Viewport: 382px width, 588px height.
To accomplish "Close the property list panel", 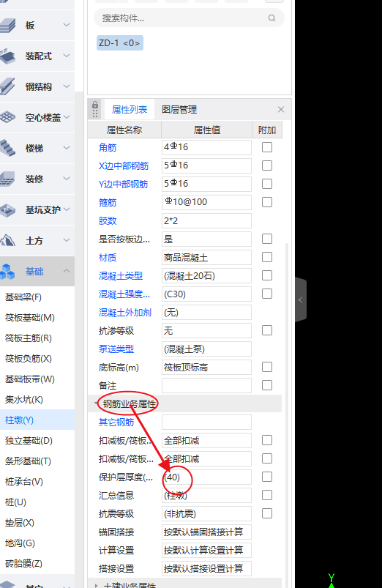I will [x=281, y=110].
